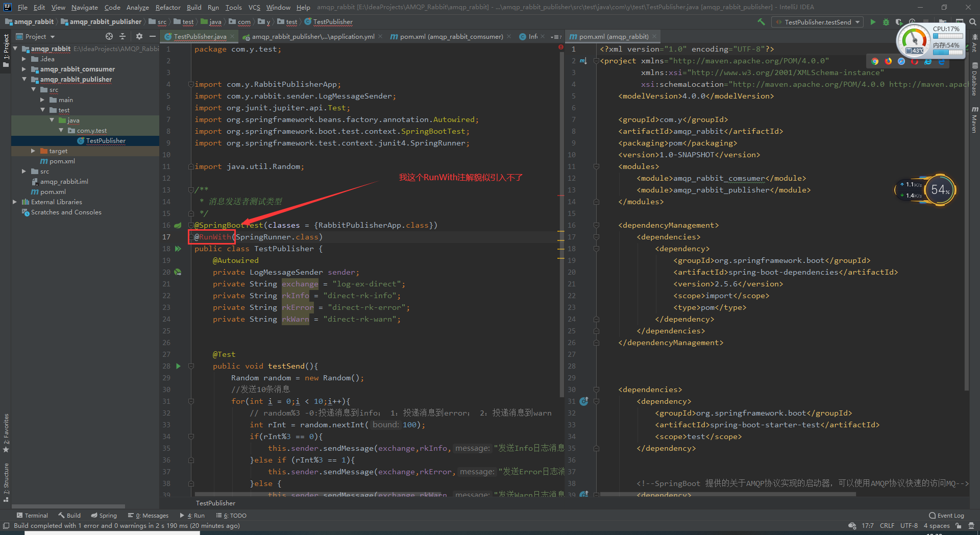
Task: Run TestPublisher.testSend with the green play icon
Action: [873, 22]
